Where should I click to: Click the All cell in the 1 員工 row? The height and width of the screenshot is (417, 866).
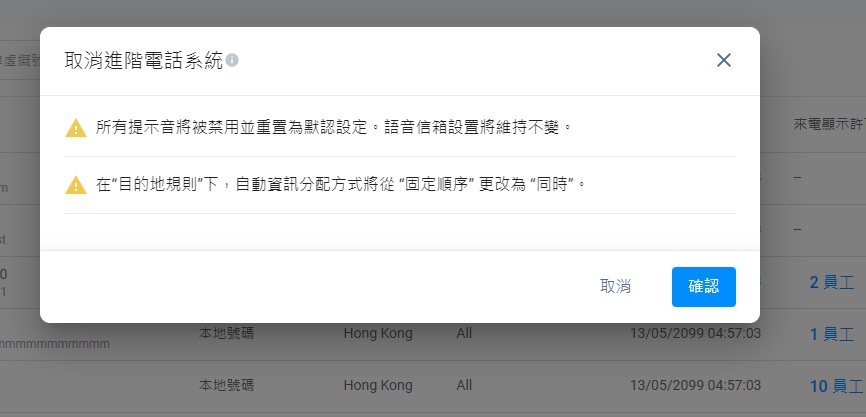pyautogui.click(x=464, y=334)
